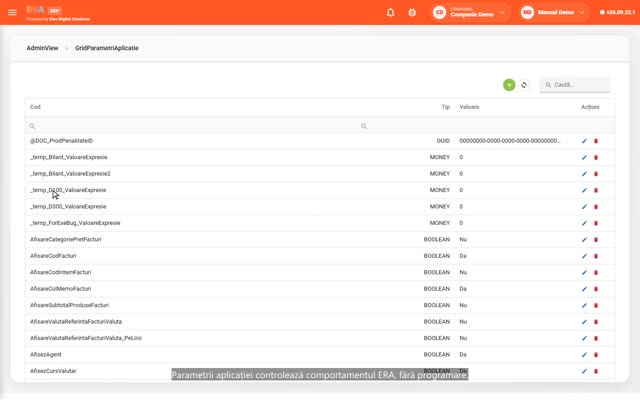Click the bug report icon
The width and height of the screenshot is (640, 400).
[412, 12]
